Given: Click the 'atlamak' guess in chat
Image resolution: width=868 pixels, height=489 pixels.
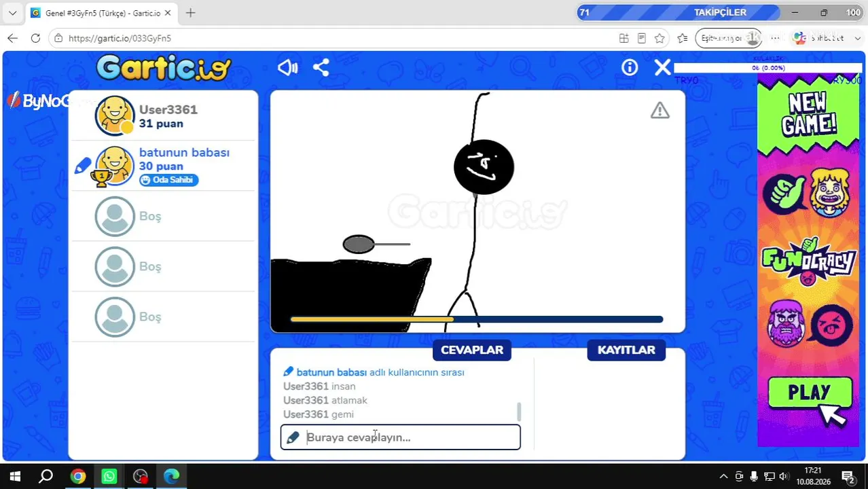Looking at the screenshot, I should [x=349, y=401].
